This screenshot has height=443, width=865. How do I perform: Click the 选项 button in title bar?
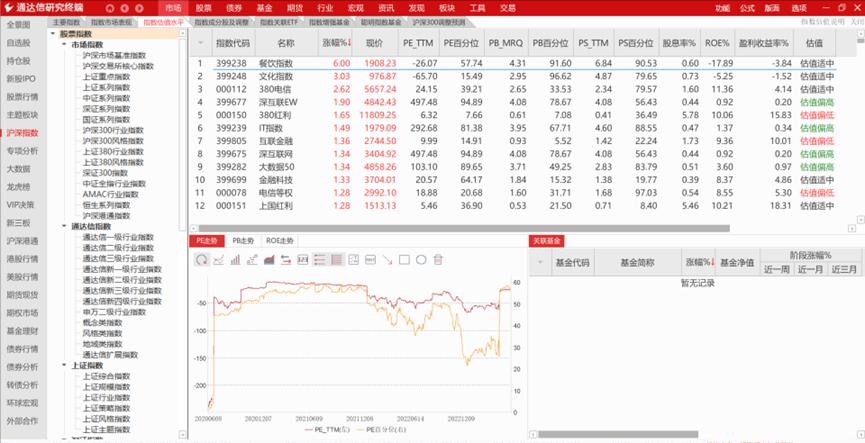pyautogui.click(x=799, y=8)
